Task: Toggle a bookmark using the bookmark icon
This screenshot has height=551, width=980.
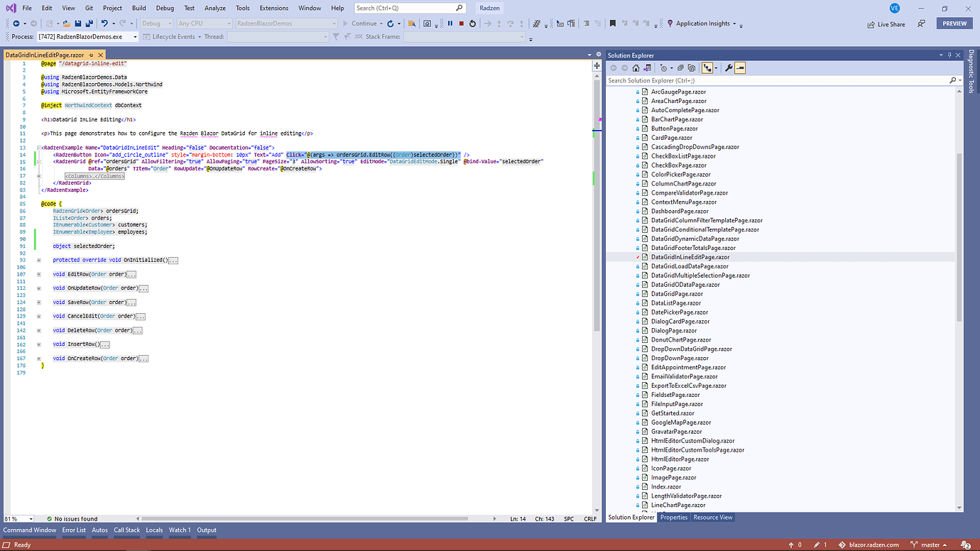Action: (613, 23)
